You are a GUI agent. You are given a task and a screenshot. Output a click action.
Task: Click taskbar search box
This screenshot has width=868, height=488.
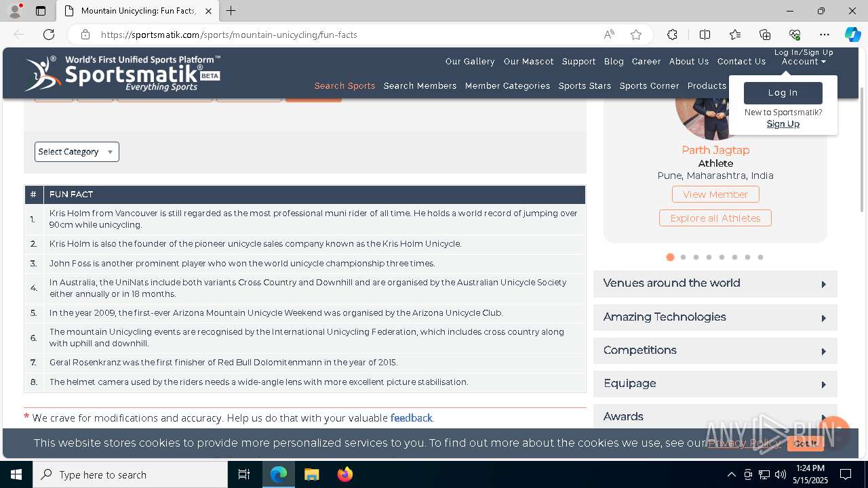[130, 474]
